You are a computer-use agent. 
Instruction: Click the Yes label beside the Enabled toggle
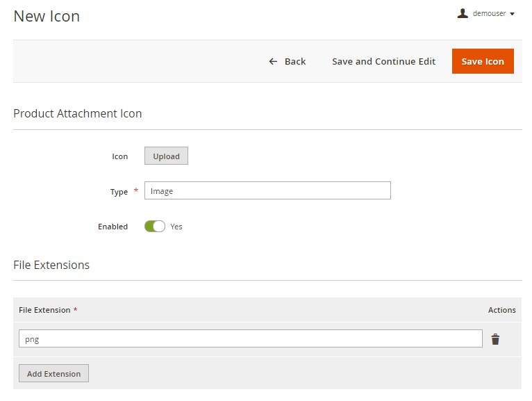176,227
